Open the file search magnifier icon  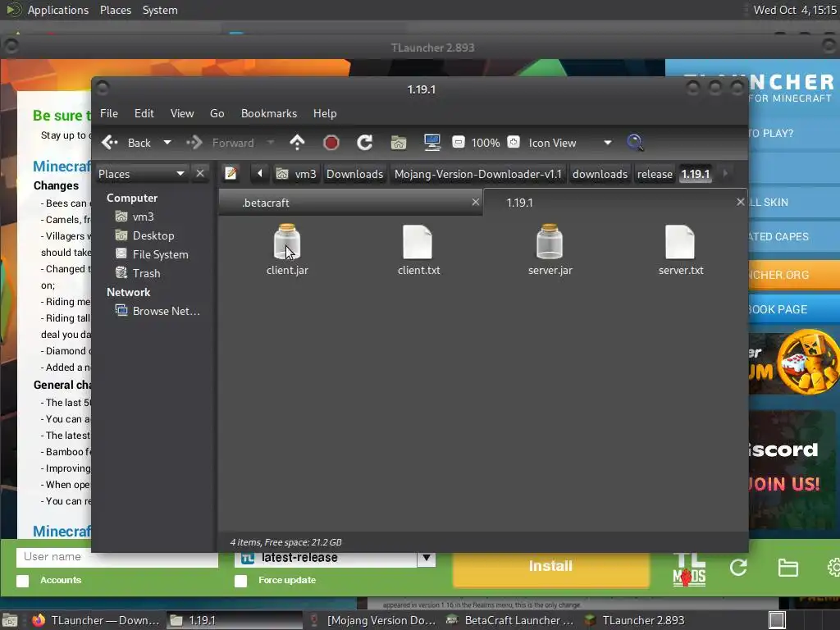635,143
